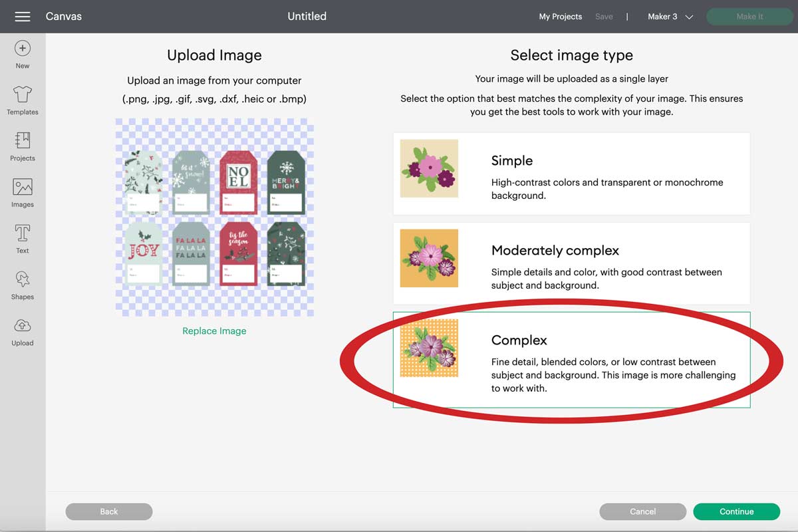This screenshot has height=532, width=798.
Task: Select the Text tool icon
Action: (23, 233)
